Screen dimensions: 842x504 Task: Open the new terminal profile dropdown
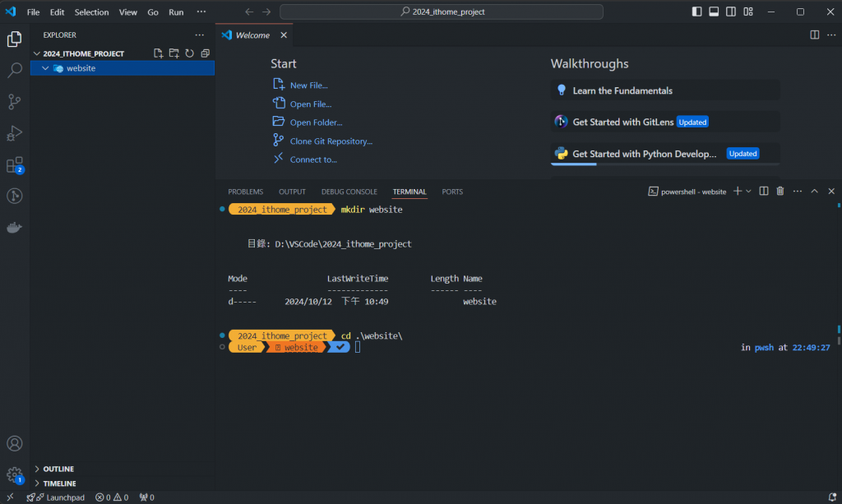(748, 191)
